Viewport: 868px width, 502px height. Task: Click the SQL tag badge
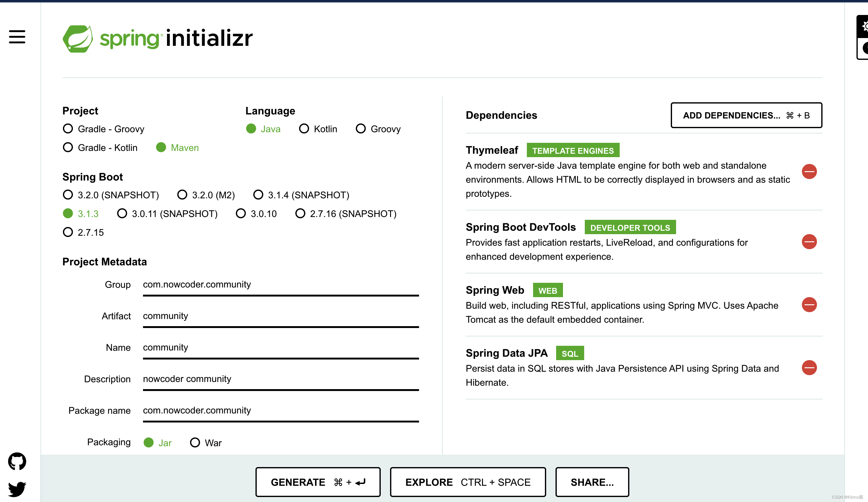pos(570,353)
